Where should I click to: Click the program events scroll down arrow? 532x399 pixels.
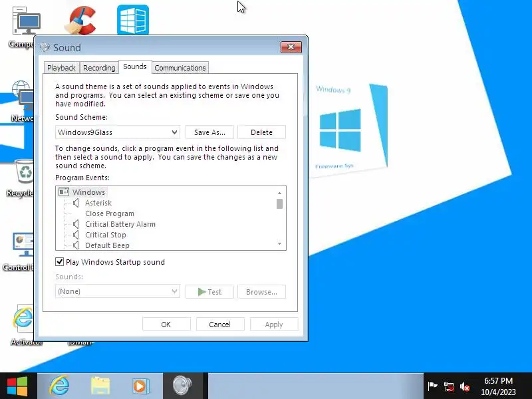(279, 243)
